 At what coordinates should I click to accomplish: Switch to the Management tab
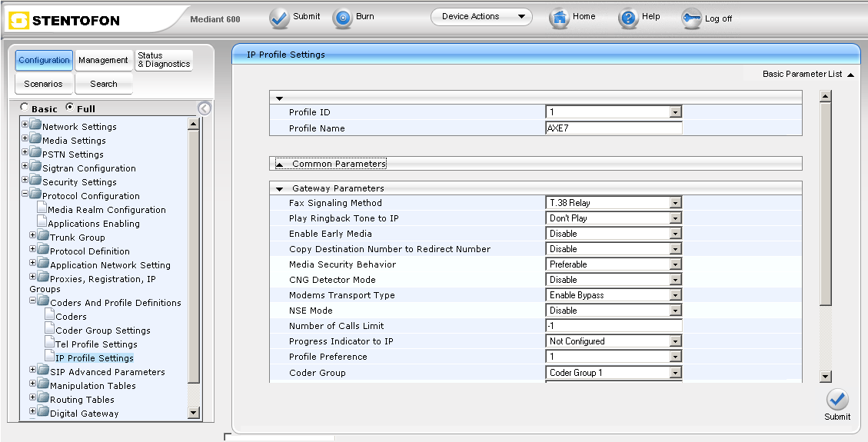point(103,60)
